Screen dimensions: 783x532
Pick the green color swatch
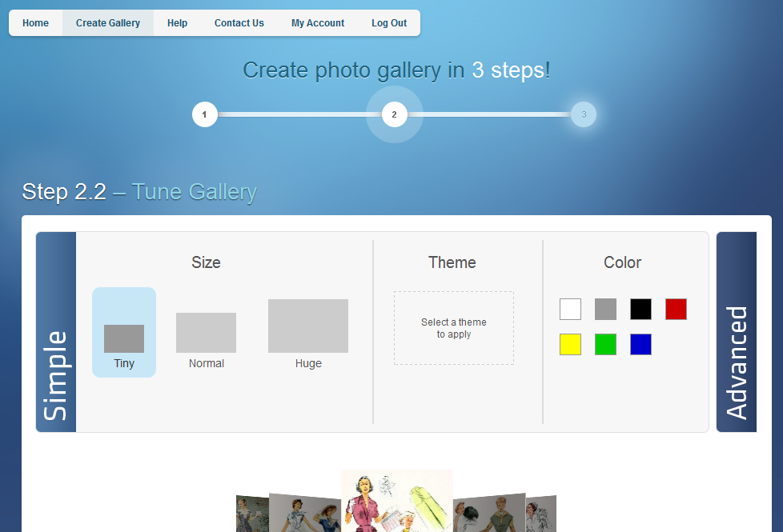coord(606,344)
